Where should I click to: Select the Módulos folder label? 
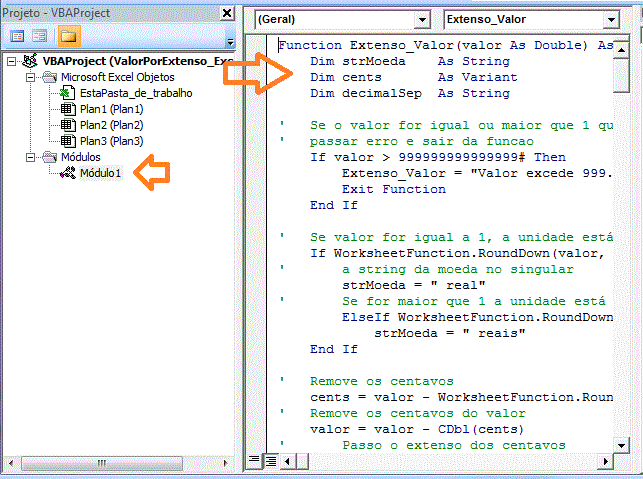81,157
